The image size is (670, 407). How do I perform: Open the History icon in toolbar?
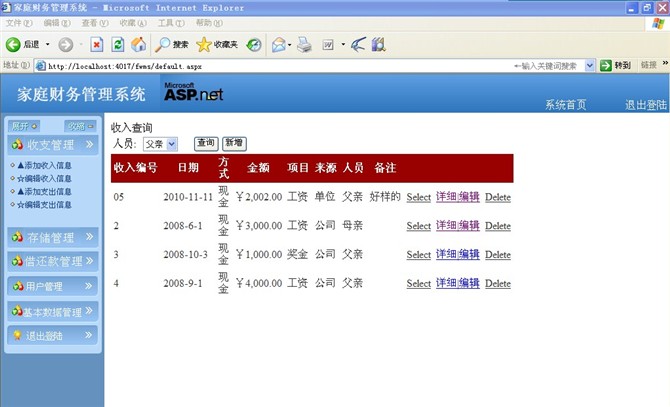coord(254,44)
